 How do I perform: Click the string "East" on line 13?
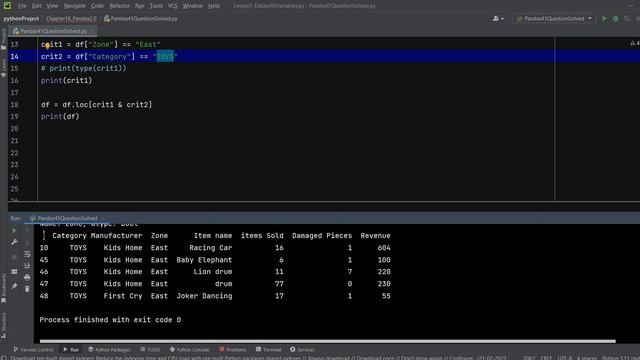(148, 44)
